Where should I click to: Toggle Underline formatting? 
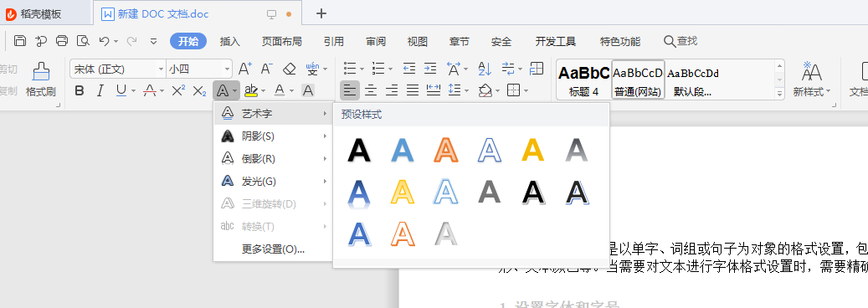pyautogui.click(x=121, y=90)
